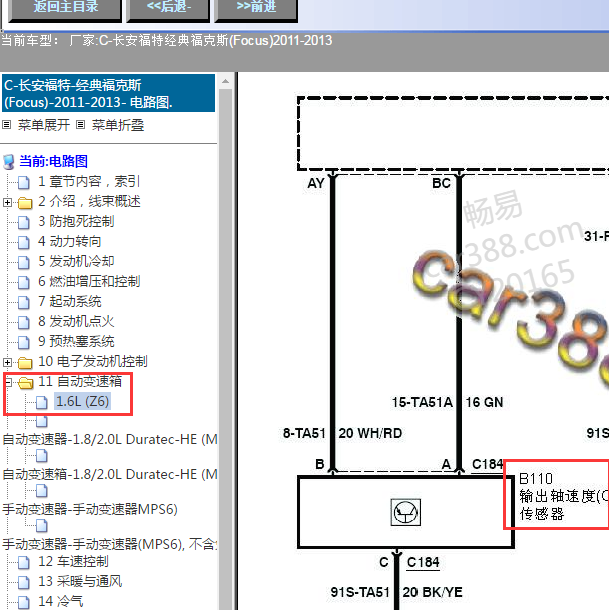Click page icon of 12 车速控制
Viewport: 609px width, 610px height.
[x=24, y=562]
